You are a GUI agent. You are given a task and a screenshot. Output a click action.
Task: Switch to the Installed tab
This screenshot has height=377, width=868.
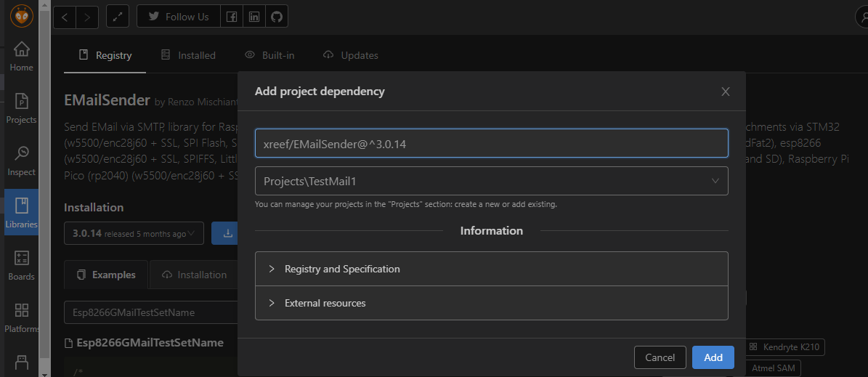pos(188,55)
